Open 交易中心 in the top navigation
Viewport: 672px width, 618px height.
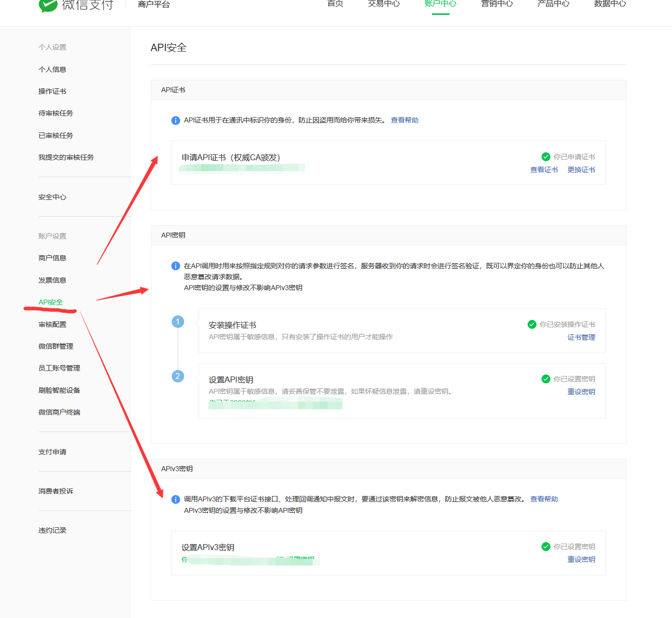[384, 4]
